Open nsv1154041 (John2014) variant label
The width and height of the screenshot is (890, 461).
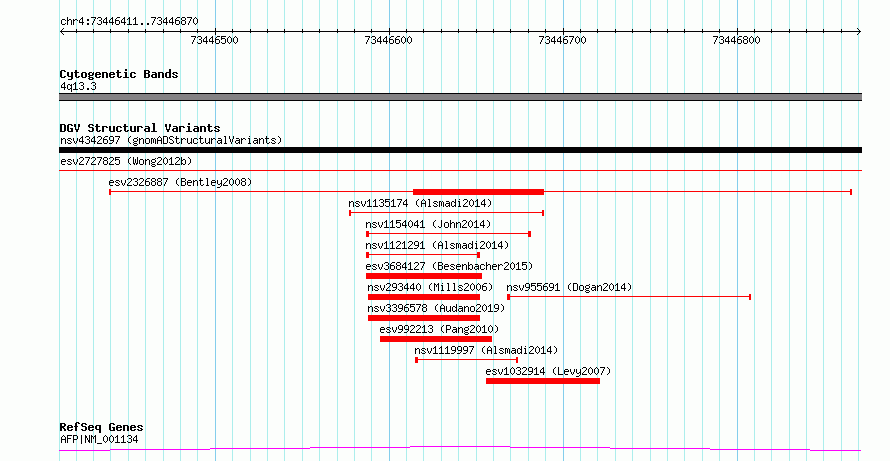click(428, 224)
